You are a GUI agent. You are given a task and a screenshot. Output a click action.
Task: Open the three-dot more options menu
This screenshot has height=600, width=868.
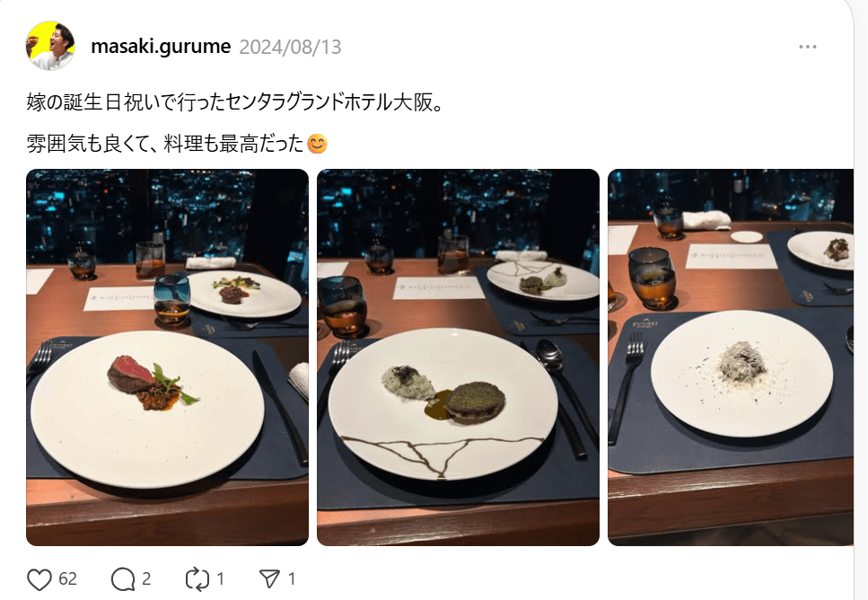click(808, 47)
